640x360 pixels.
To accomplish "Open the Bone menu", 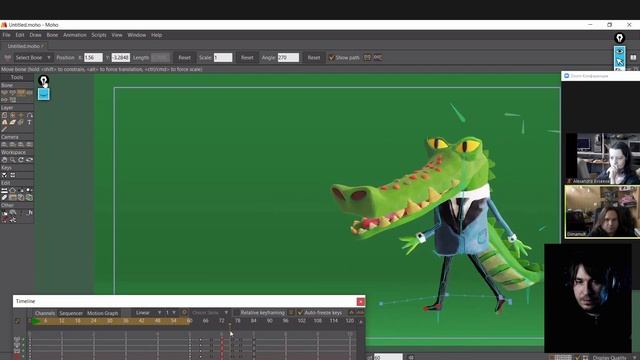I will tap(52, 35).
